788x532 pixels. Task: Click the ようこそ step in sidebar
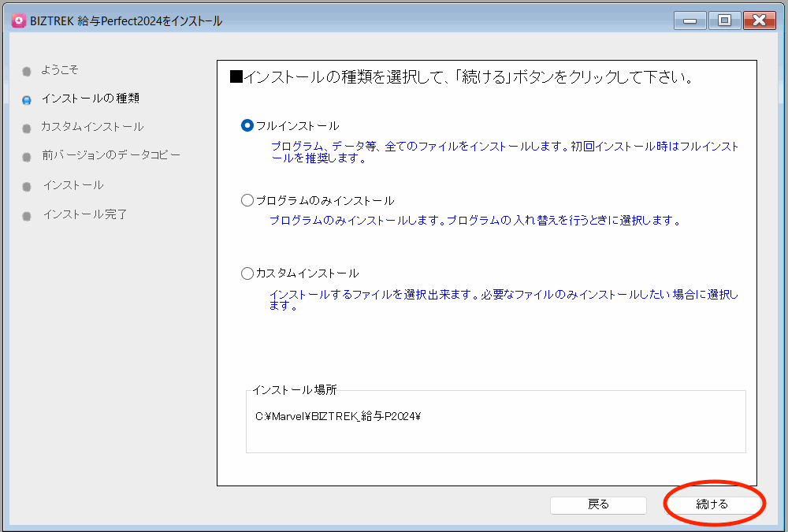59,69
